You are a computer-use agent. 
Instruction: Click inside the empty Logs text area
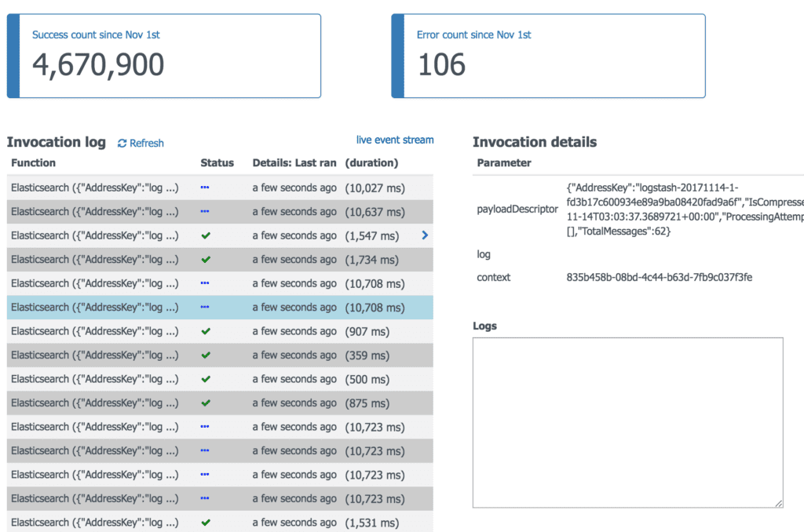pyautogui.click(x=627, y=422)
